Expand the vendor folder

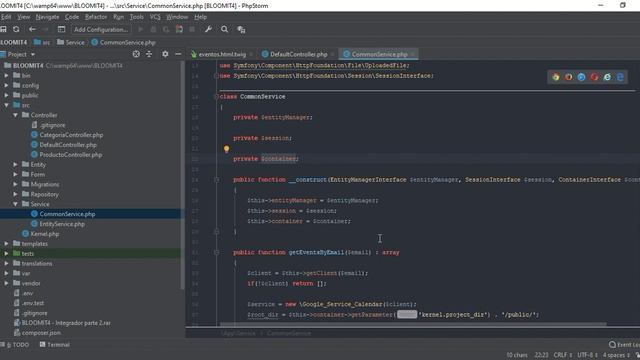(7, 283)
